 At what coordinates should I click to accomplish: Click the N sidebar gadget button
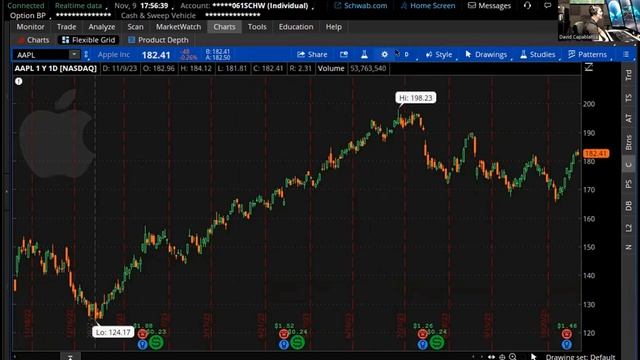tap(629, 247)
